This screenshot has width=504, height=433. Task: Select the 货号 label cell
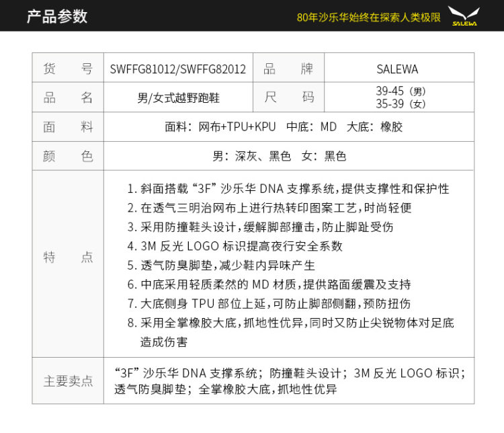click(68, 67)
